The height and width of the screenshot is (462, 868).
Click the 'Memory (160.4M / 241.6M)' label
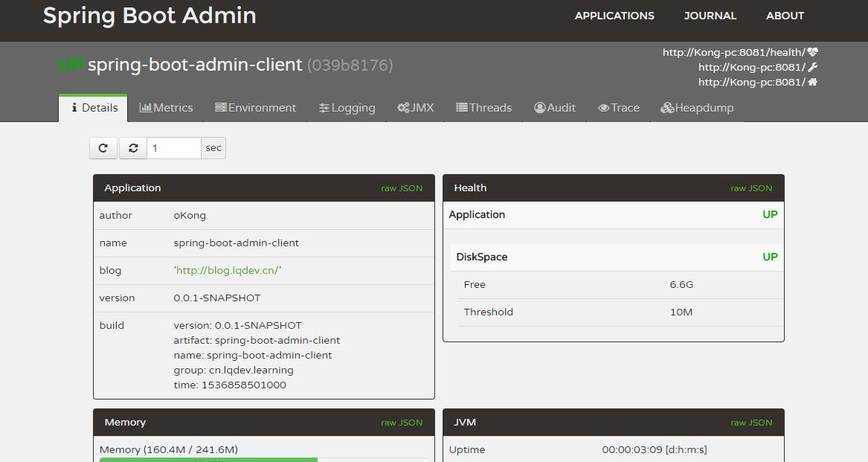tap(169, 450)
